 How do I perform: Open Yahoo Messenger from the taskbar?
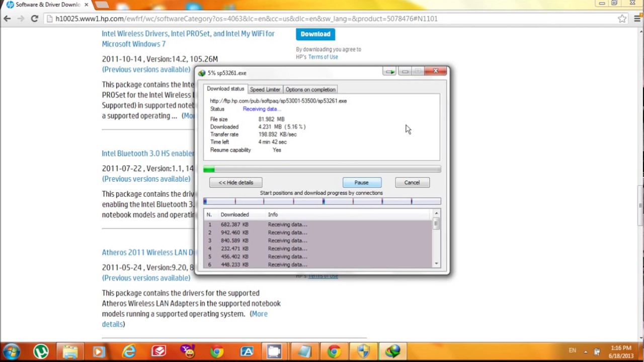click(x=188, y=351)
